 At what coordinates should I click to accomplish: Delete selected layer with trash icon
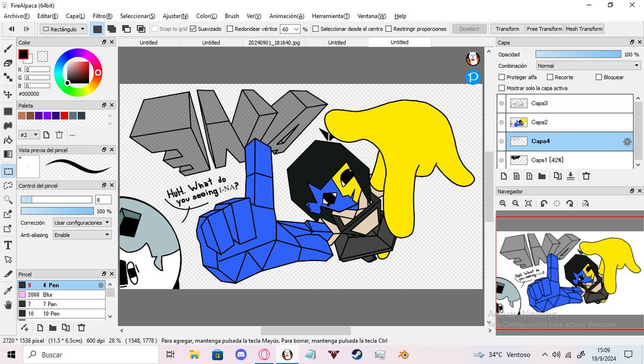pos(586,176)
